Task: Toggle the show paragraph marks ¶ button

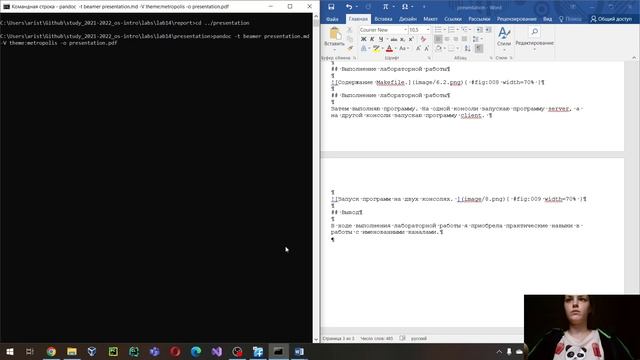Action: 479,49
